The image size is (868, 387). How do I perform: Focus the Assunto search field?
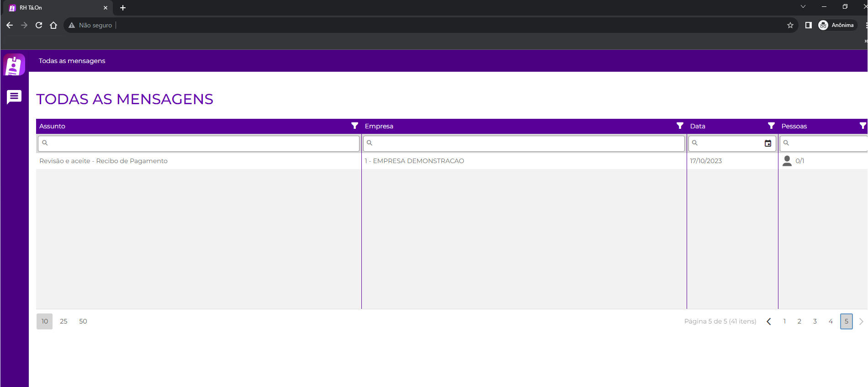(199, 143)
